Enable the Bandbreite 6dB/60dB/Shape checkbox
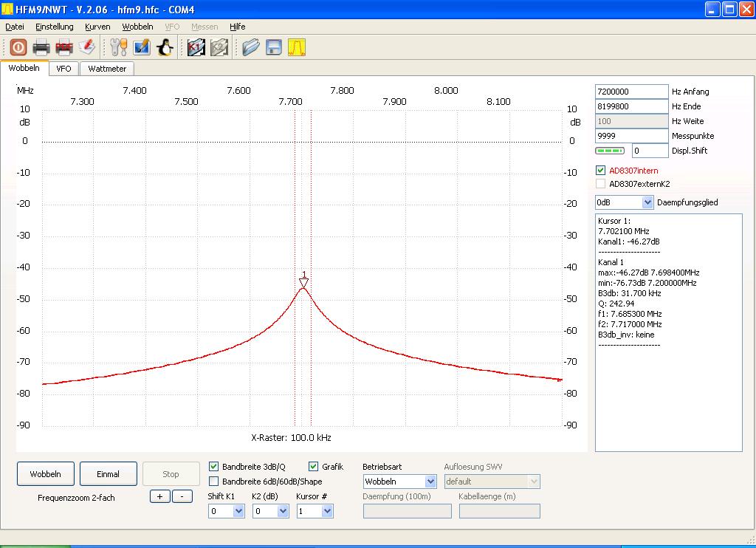 point(214,482)
